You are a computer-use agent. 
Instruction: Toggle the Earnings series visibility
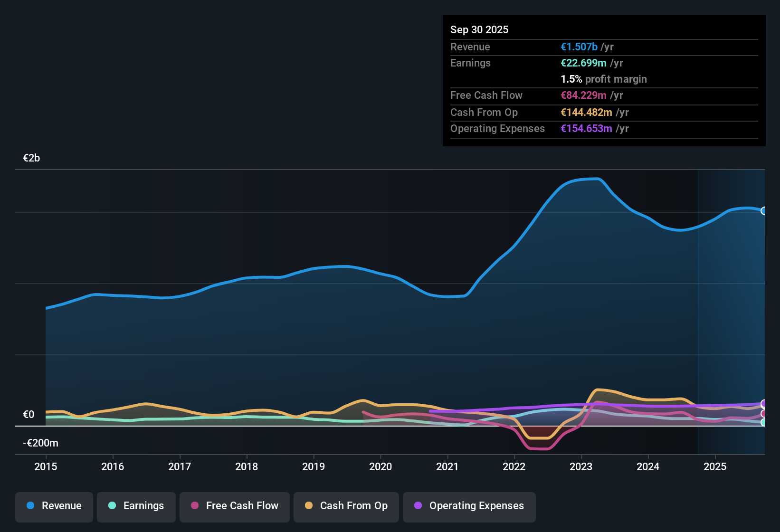coord(136,506)
